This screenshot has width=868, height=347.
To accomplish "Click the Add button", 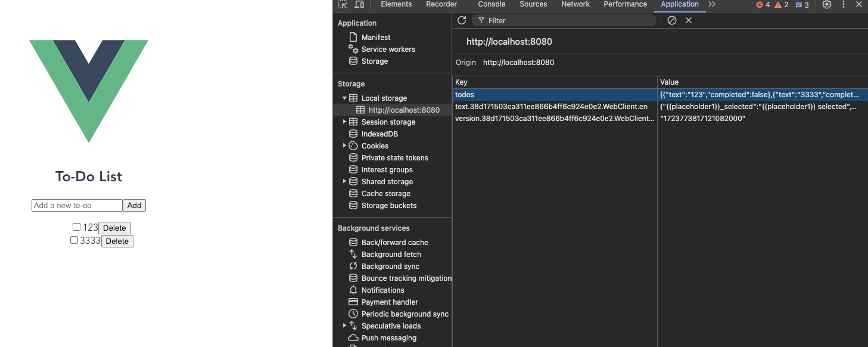I will [134, 205].
